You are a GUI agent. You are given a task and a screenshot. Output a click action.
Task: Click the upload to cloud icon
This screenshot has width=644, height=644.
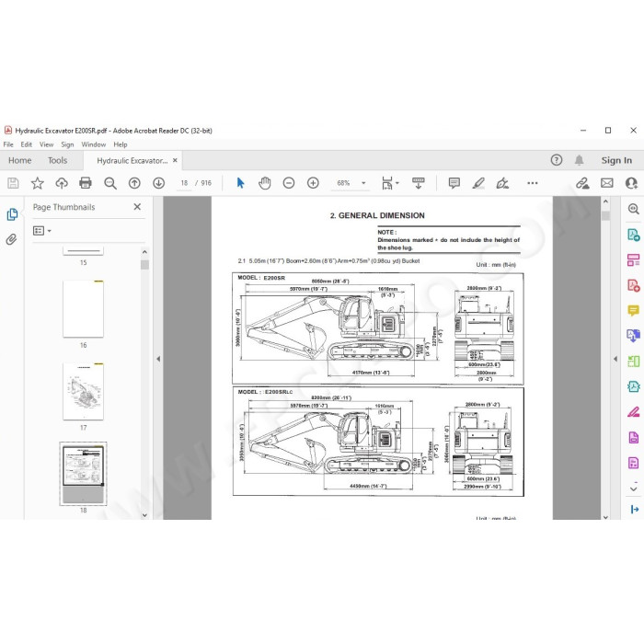click(x=62, y=183)
